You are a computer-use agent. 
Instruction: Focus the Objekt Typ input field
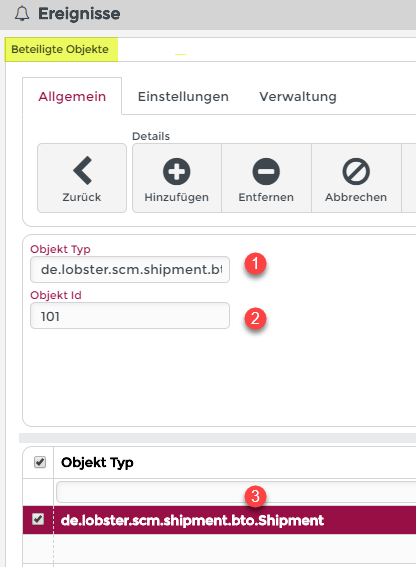point(130,269)
